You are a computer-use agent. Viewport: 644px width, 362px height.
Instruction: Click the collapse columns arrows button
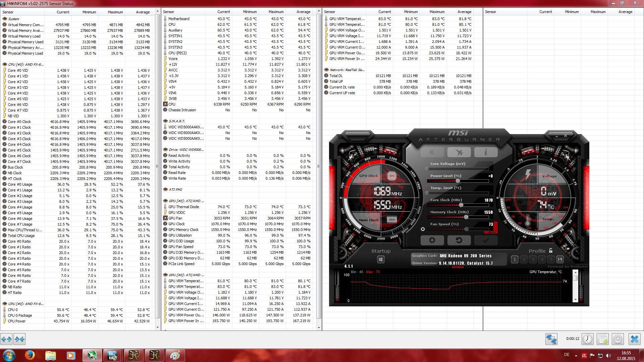[x=19, y=339]
